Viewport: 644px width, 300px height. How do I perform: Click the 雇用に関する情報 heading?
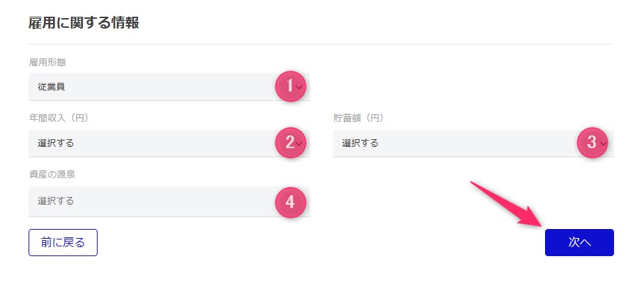(x=84, y=23)
